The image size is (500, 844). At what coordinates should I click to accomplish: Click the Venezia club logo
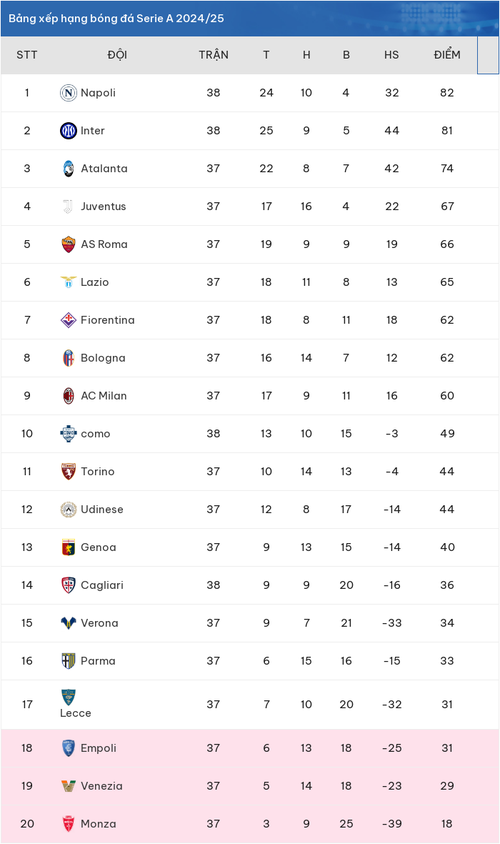pyautogui.click(x=68, y=786)
